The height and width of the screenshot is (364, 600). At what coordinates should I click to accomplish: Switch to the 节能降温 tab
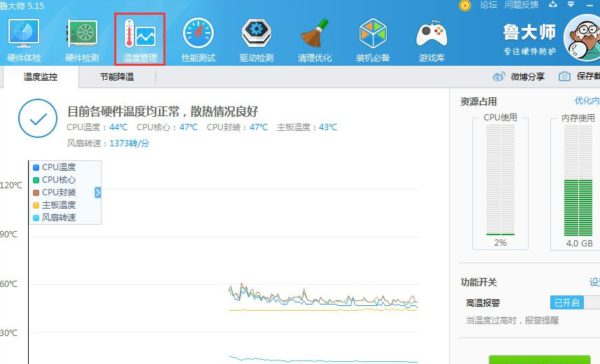coord(117,77)
